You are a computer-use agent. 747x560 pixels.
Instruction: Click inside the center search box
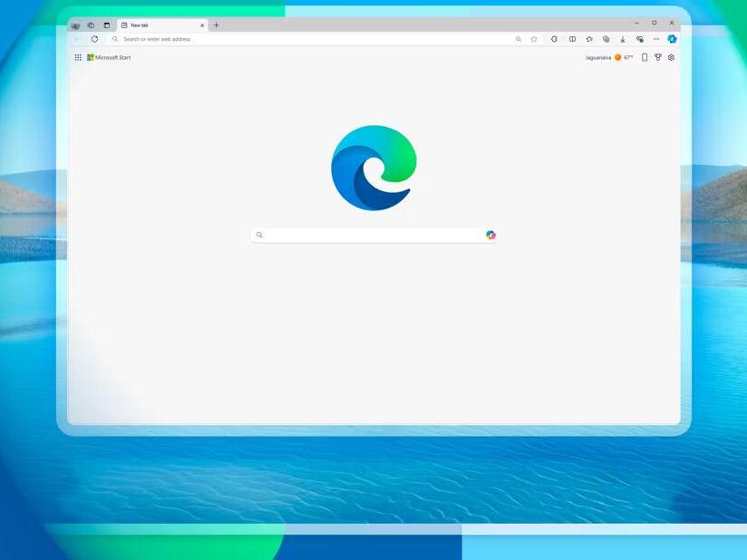pos(363,235)
